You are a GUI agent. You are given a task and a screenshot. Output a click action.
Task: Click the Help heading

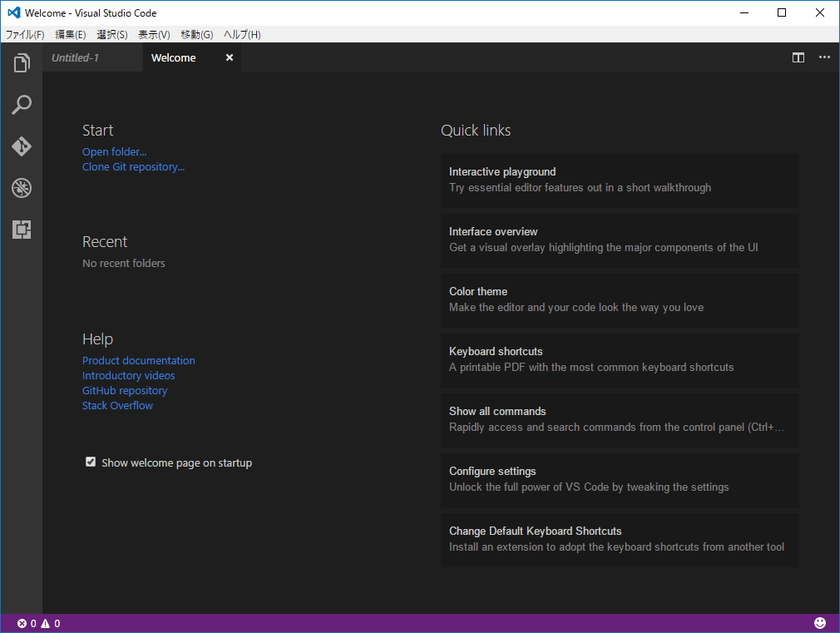coord(97,339)
